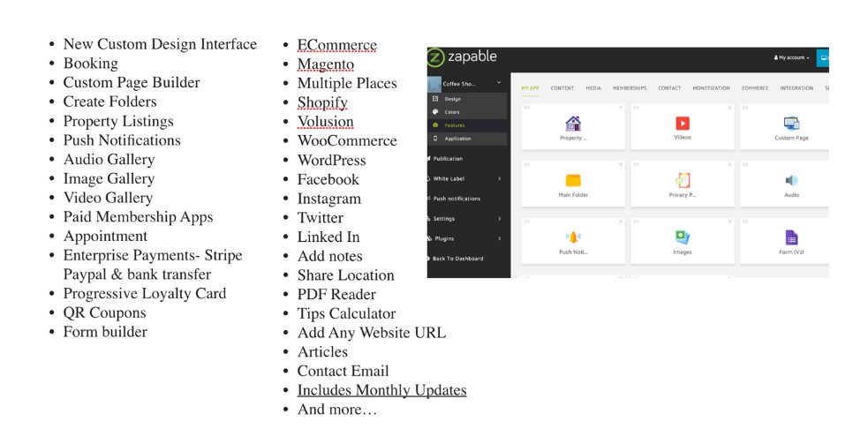Switch to the MEDIA tab
The height and width of the screenshot is (444, 868).
[593, 88]
